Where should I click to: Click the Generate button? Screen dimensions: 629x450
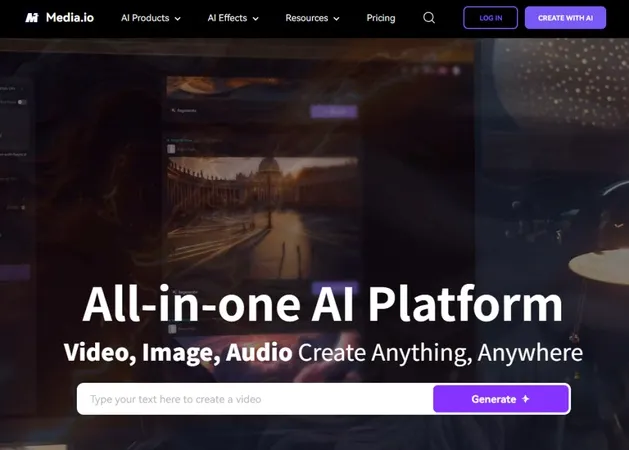pyautogui.click(x=501, y=399)
